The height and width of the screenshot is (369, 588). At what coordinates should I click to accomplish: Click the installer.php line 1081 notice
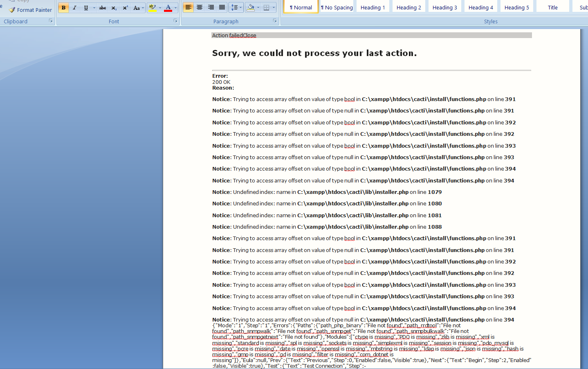(x=327, y=216)
